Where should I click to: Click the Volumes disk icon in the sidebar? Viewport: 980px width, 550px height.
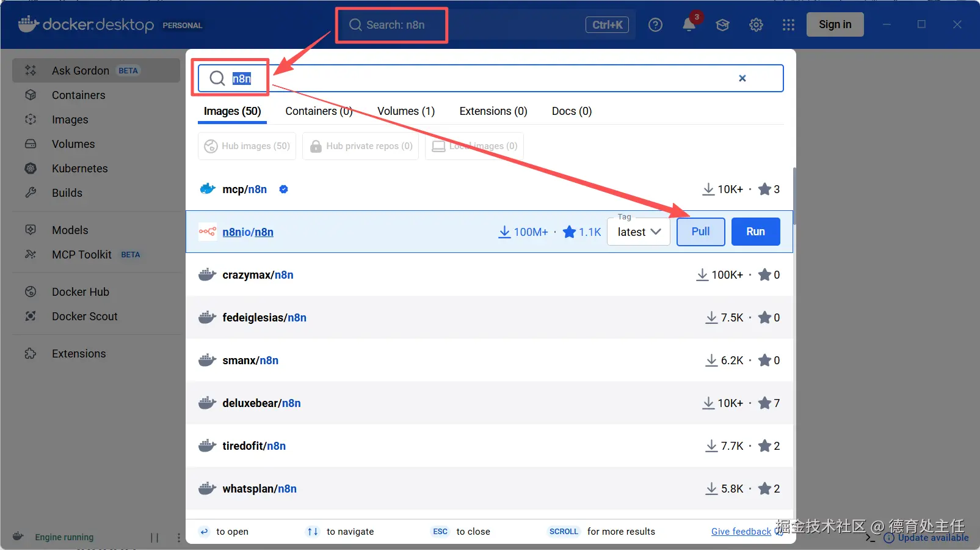(x=31, y=144)
